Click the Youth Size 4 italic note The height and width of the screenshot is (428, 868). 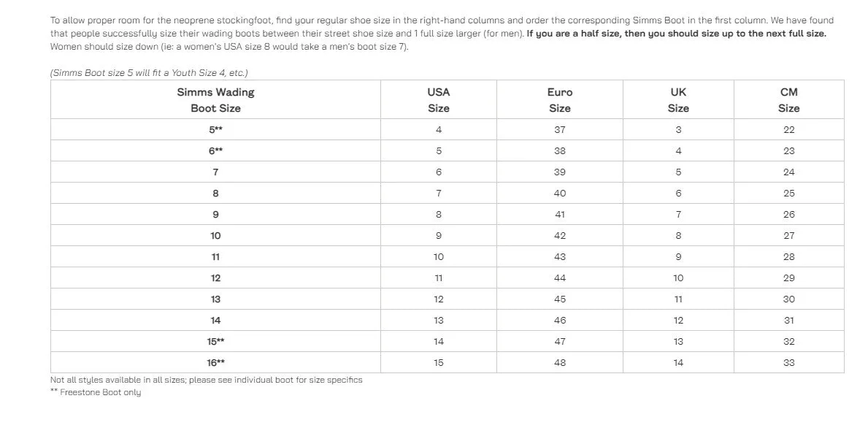pyautogui.click(x=149, y=73)
